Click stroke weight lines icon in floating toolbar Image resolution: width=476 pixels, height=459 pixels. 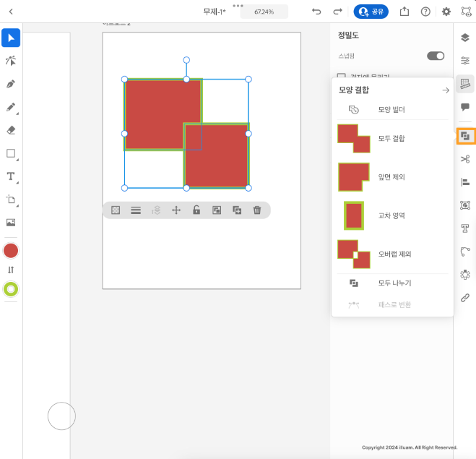(x=136, y=210)
